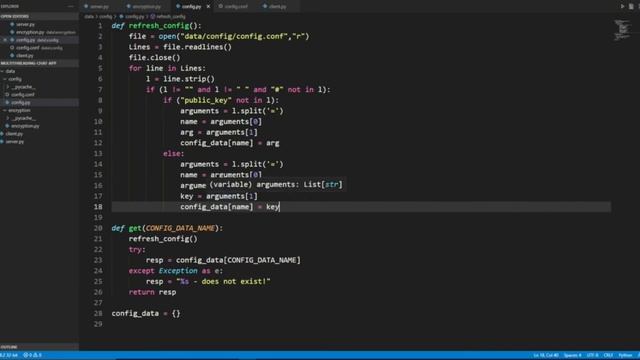This screenshot has height=360, width=640.
Task: Open client.py in Open Editors list
Action: (39, 56)
